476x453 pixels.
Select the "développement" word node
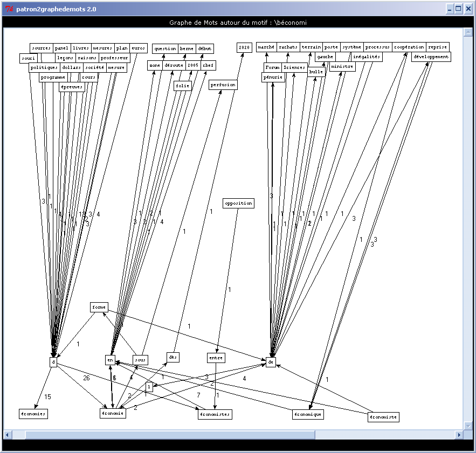tap(431, 57)
